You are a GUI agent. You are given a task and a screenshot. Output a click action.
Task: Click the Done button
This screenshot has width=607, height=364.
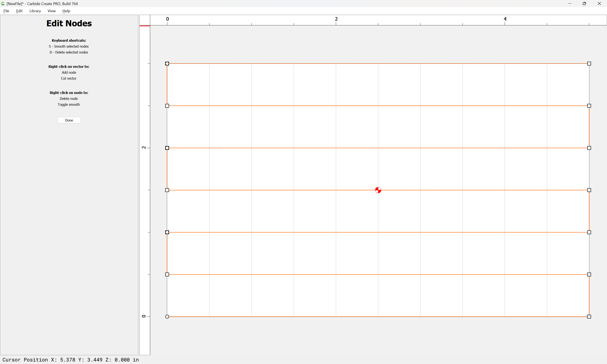pyautogui.click(x=69, y=120)
